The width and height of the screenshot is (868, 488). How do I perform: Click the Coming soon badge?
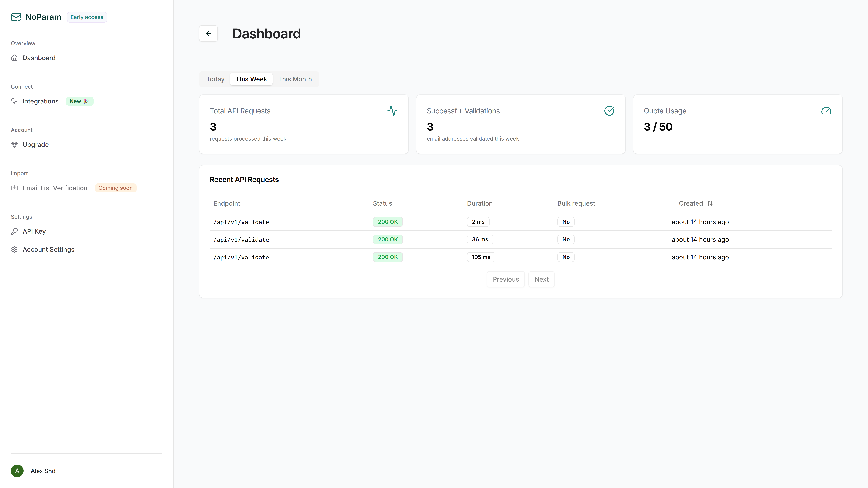116,188
